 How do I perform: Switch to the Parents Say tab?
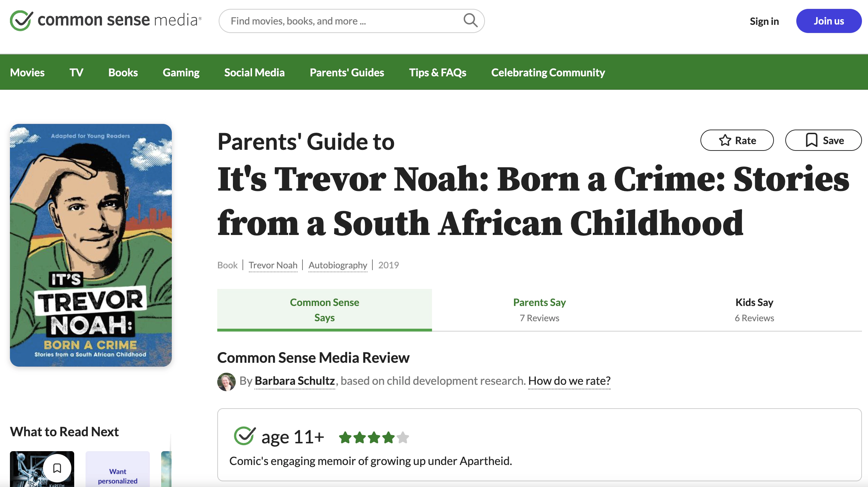tap(539, 309)
